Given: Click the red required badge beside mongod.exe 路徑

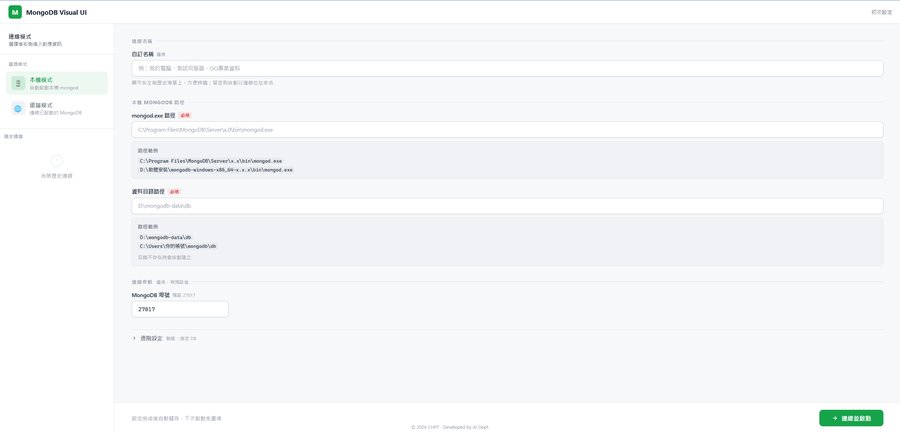Looking at the screenshot, I should (184, 115).
